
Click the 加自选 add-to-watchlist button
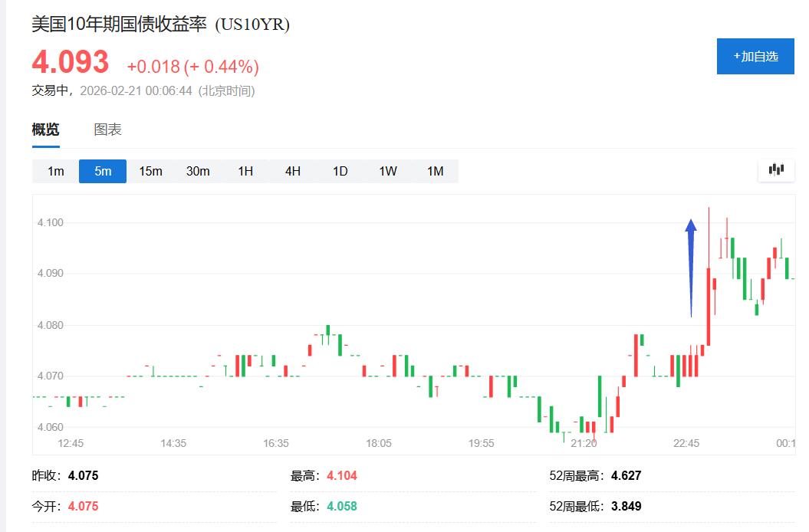(755, 56)
